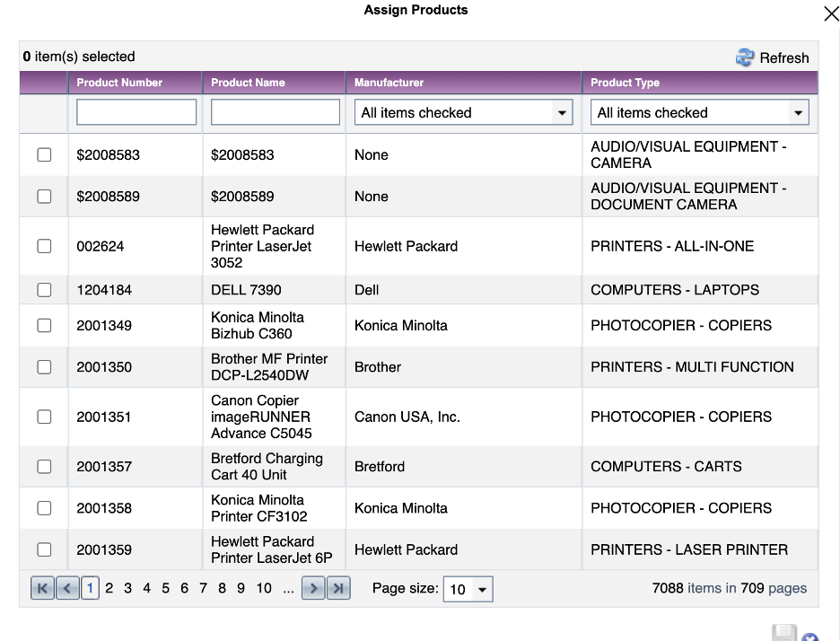
Task: Click Hewlett Packard Printer LaserJet 6P
Action: [x=272, y=550]
